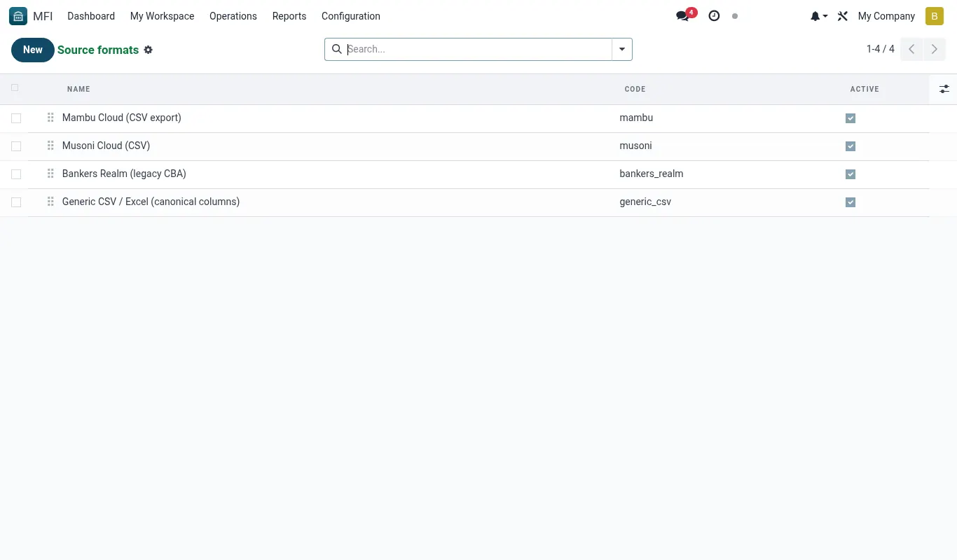Click the Source formats breadcrumb title
957x560 pixels.
tap(98, 50)
